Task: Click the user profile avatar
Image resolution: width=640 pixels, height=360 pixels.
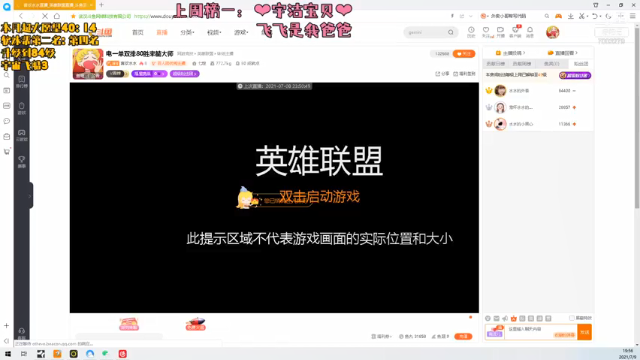Action: pos(553,32)
